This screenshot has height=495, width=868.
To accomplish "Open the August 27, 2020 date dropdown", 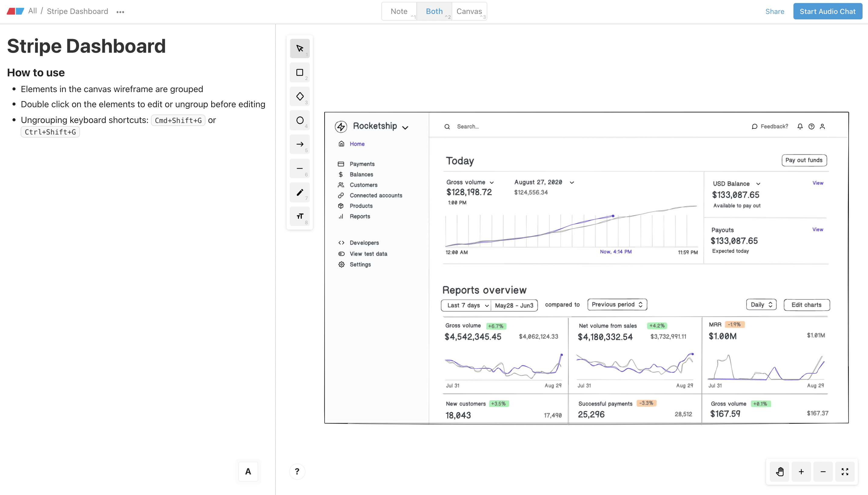I will 572,183.
